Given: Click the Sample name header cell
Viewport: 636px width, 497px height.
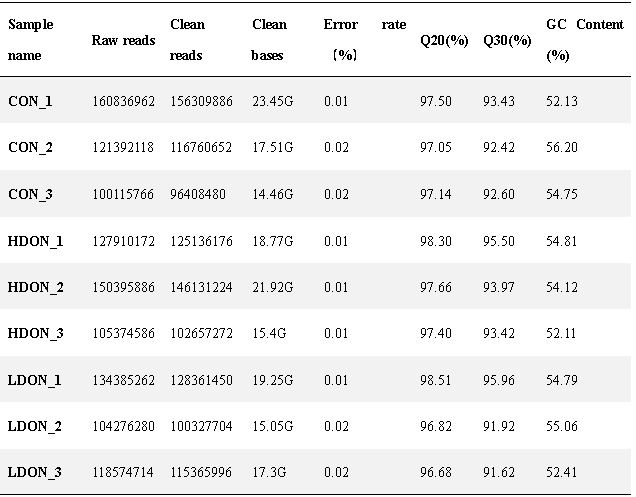Looking at the screenshot, I should (x=31, y=40).
